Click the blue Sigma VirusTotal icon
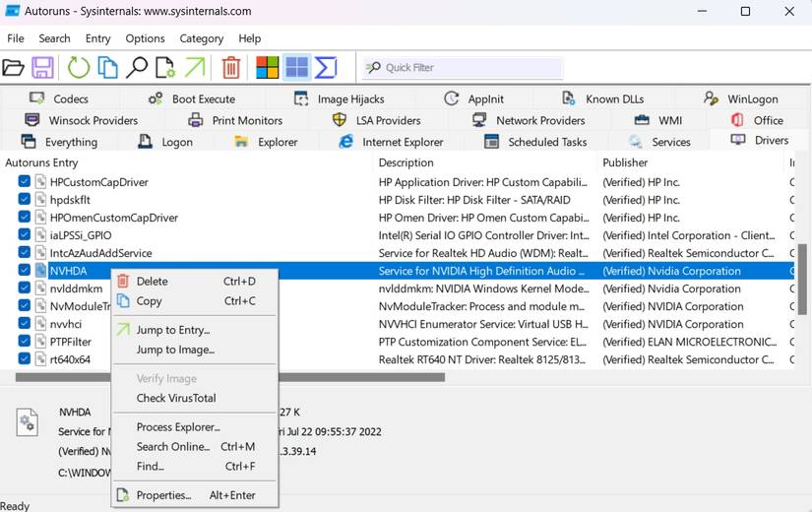 pyautogui.click(x=326, y=68)
